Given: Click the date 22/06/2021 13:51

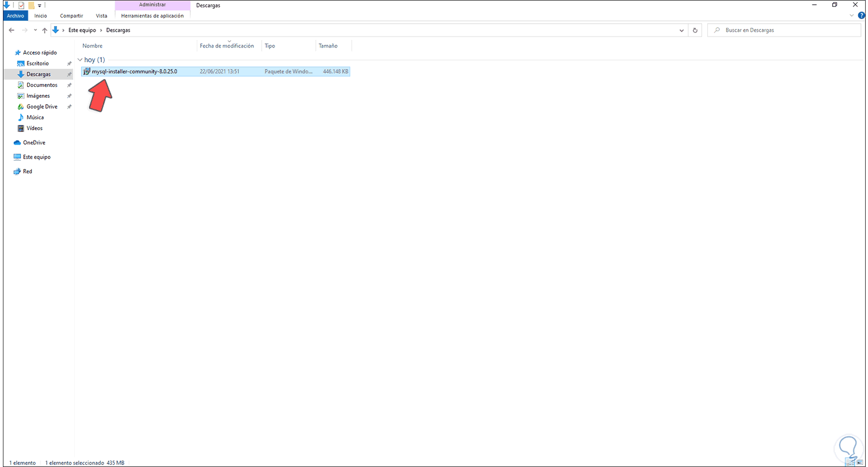Looking at the screenshot, I should [x=219, y=71].
